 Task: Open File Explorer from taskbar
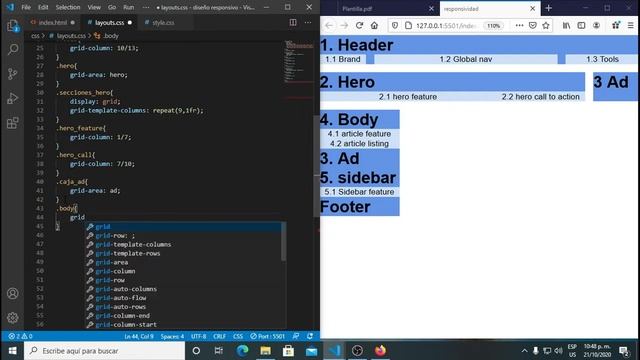(265, 351)
